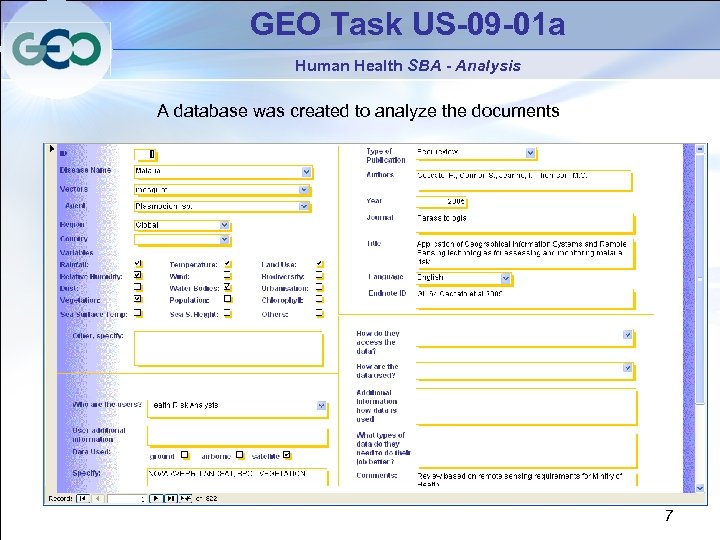The image size is (720, 540).
Task: Create new record with navigator button
Action: pos(186,498)
